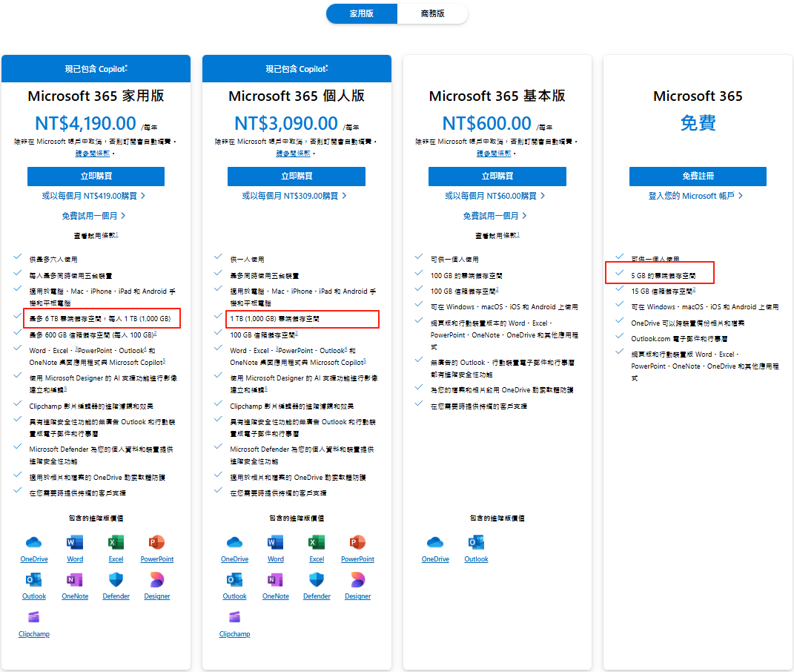Open OneDrive icon in Microsoft 365 家用版 plan
Screen dimensions: 794x672
tap(33, 542)
